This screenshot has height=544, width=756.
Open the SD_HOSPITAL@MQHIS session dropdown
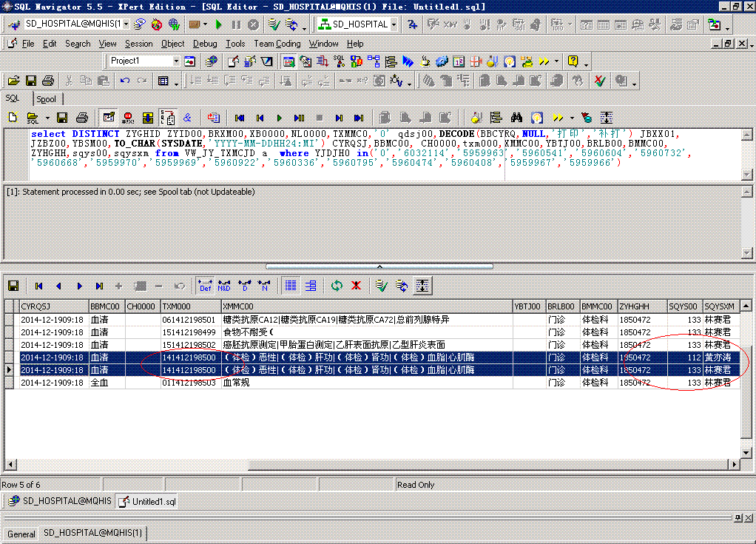point(126,24)
